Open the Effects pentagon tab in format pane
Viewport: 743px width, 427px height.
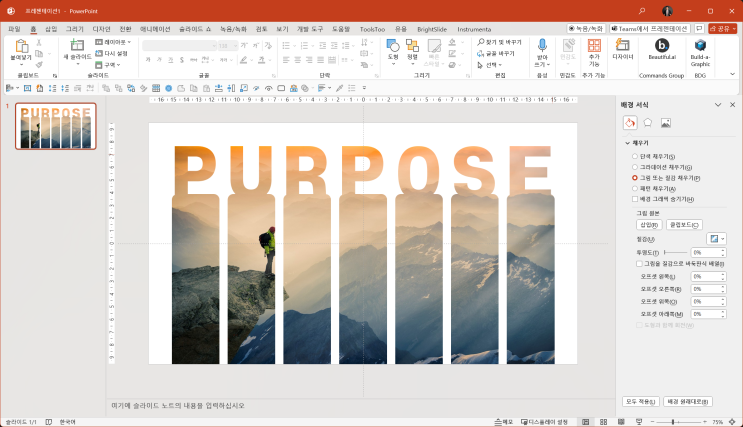click(648, 122)
